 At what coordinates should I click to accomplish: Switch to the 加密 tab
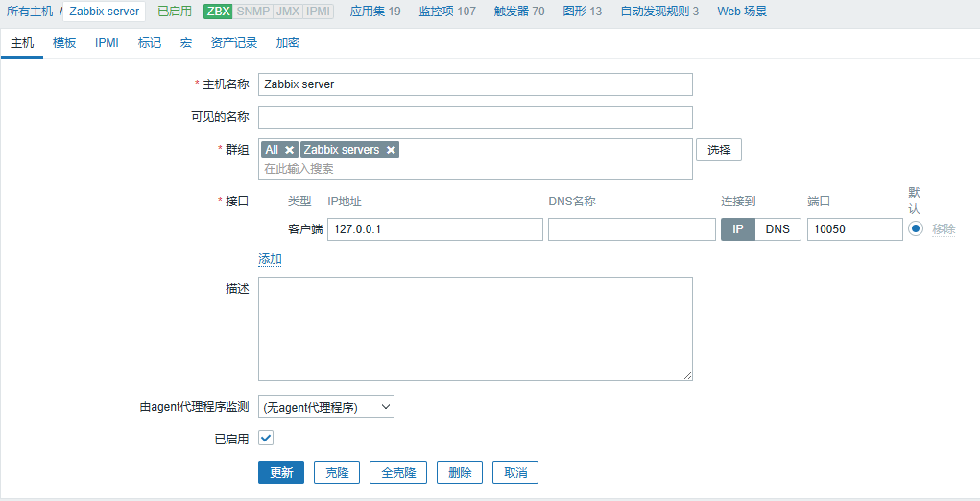[288, 43]
